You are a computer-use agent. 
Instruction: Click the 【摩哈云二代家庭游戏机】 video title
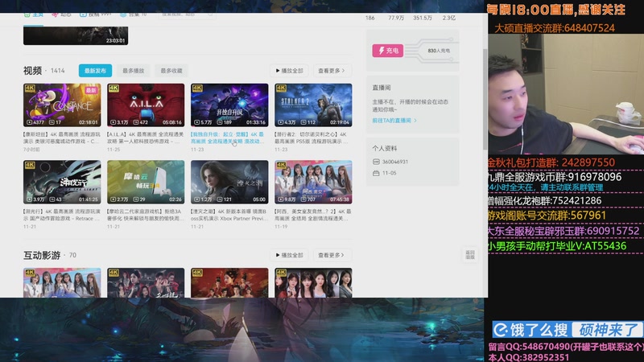tap(146, 215)
